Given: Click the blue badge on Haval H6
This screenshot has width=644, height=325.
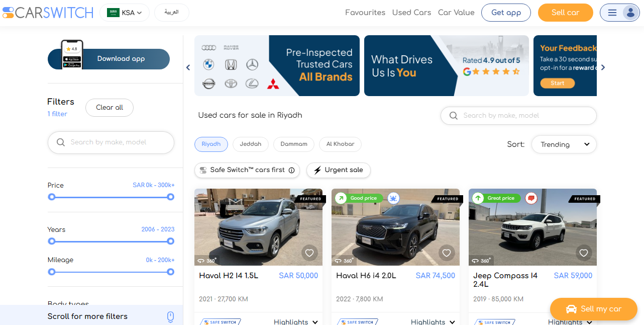Looking at the screenshot, I should point(393,198).
